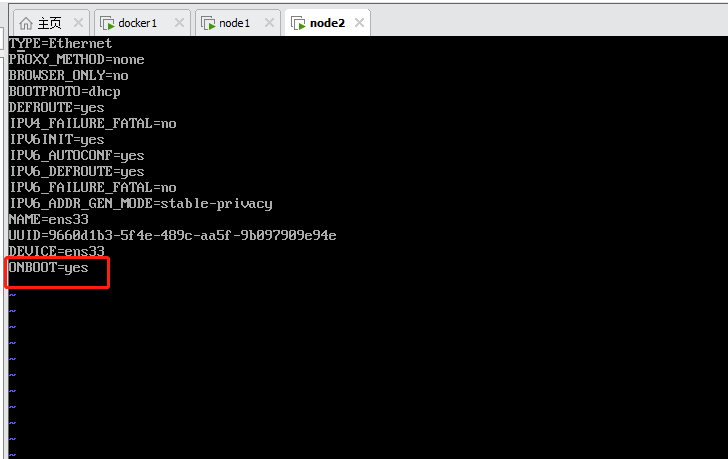Click the DEVICE=ens33 line

pyautogui.click(x=57, y=252)
